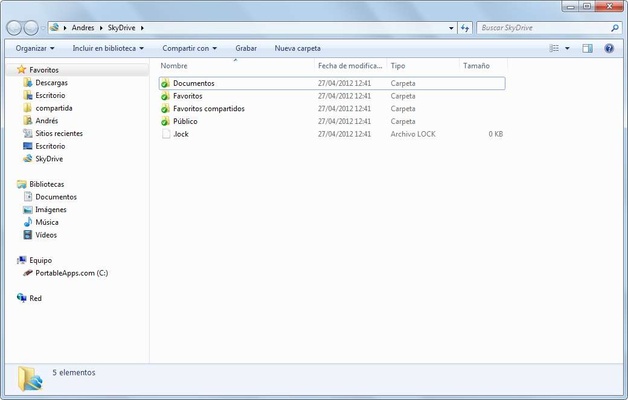Click the refresh button beside address bar
Image resolution: width=628 pixels, height=400 pixels.
tap(465, 28)
